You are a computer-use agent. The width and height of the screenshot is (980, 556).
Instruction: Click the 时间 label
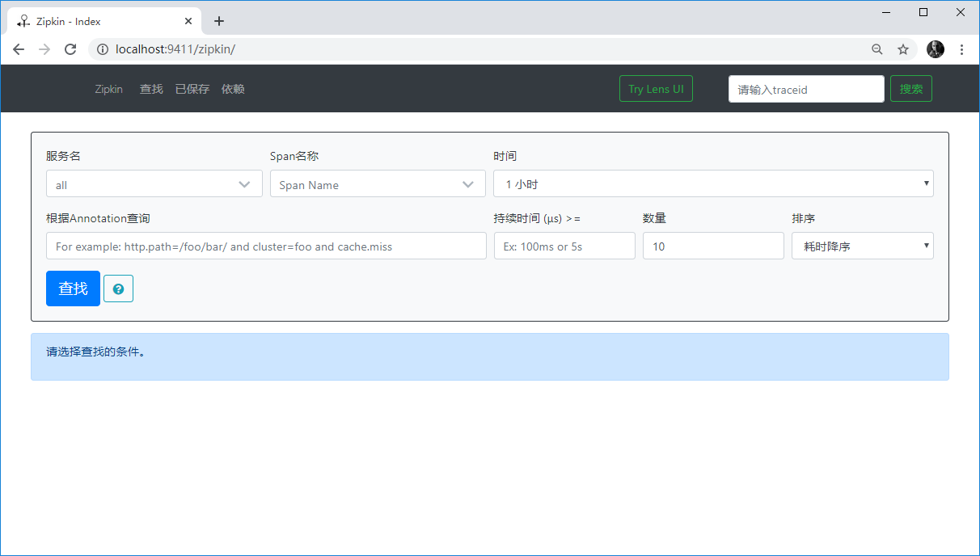505,156
